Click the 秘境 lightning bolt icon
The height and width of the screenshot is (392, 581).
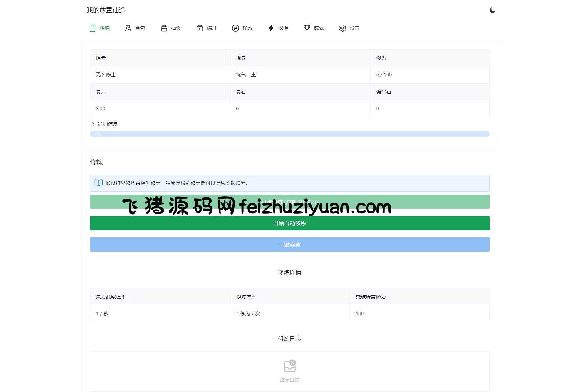[271, 28]
